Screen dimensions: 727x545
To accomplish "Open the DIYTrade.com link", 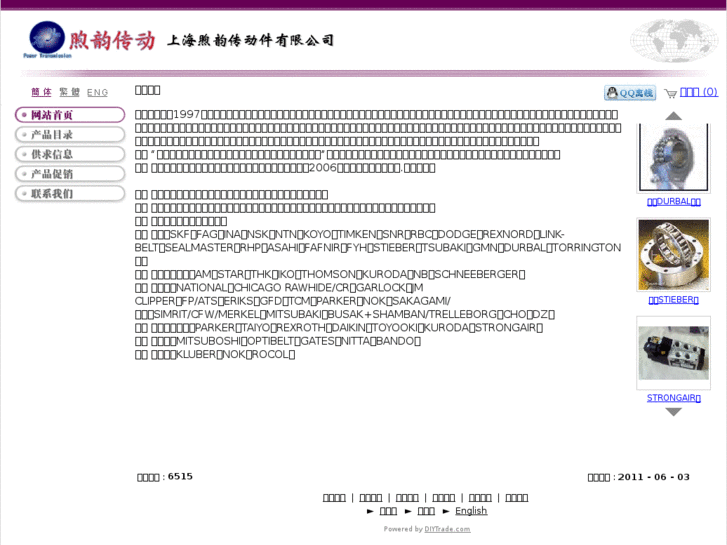I will 447,529.
